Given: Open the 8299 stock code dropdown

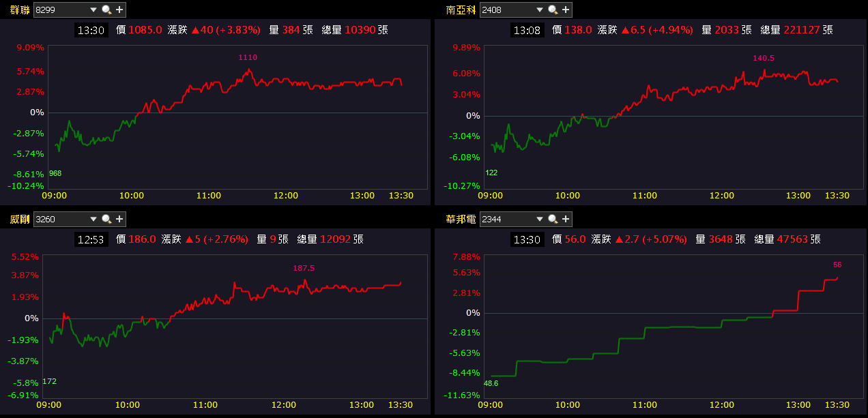Looking at the screenshot, I should (93, 10).
